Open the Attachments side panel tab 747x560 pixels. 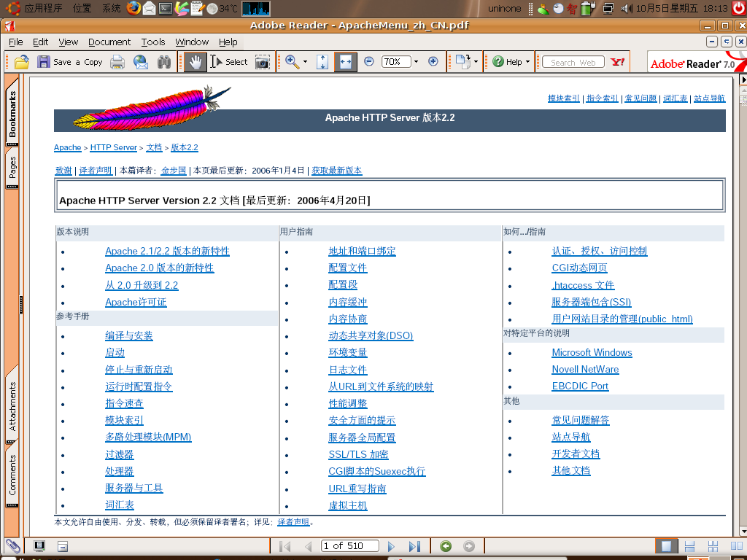(12, 405)
